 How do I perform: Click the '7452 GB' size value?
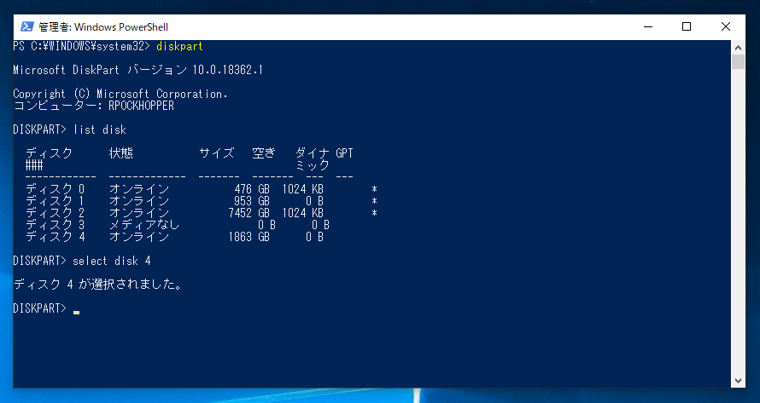click(249, 213)
